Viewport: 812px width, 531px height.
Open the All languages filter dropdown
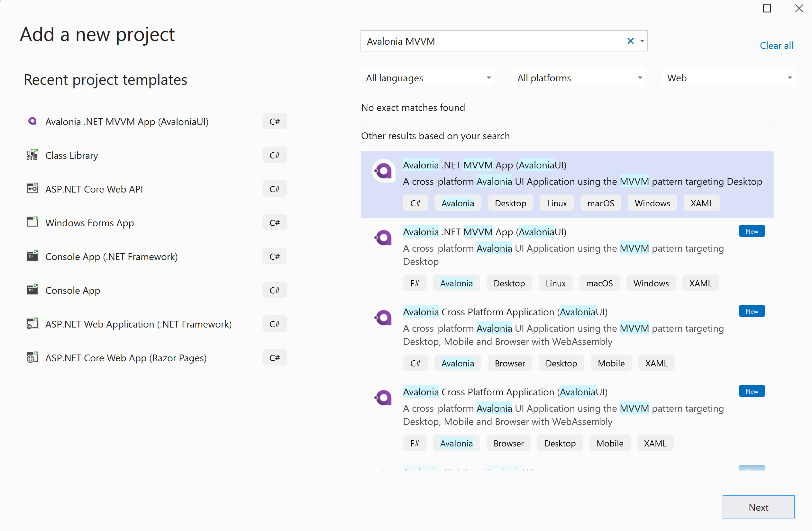pos(427,78)
